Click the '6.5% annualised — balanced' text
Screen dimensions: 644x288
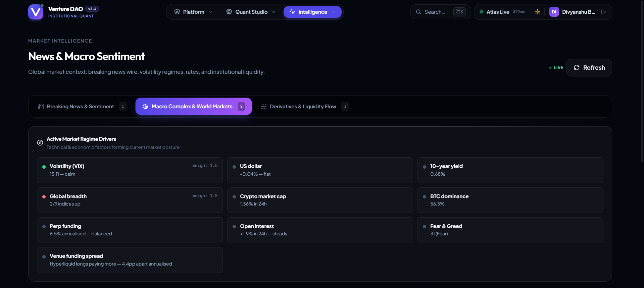81,234
